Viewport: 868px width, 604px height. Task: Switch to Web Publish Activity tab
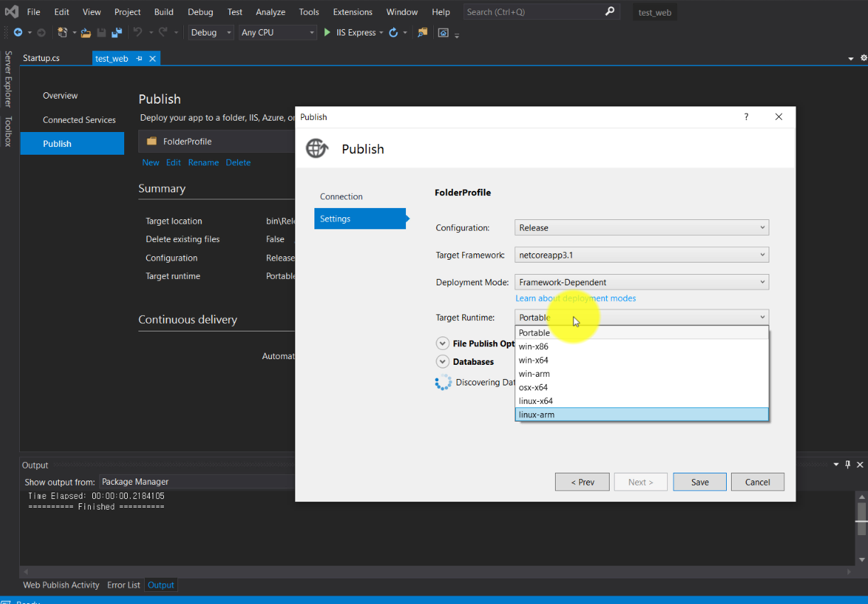tap(61, 585)
